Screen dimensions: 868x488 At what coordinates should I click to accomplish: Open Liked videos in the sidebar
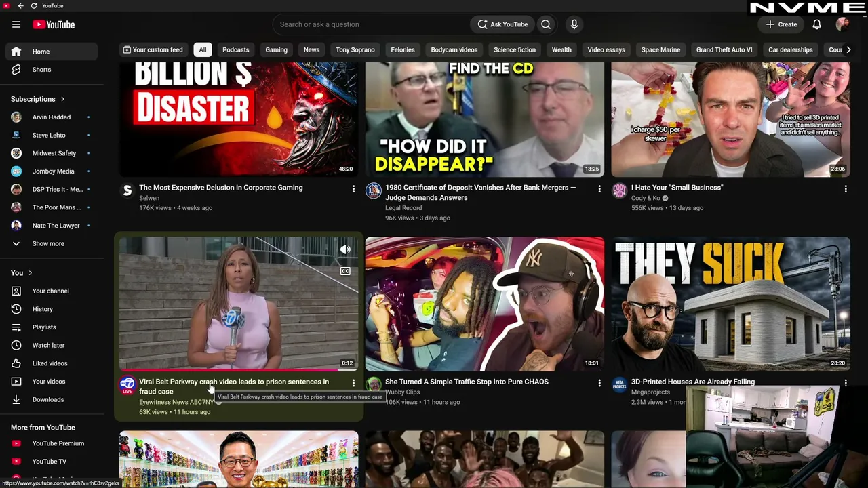[x=52, y=363]
